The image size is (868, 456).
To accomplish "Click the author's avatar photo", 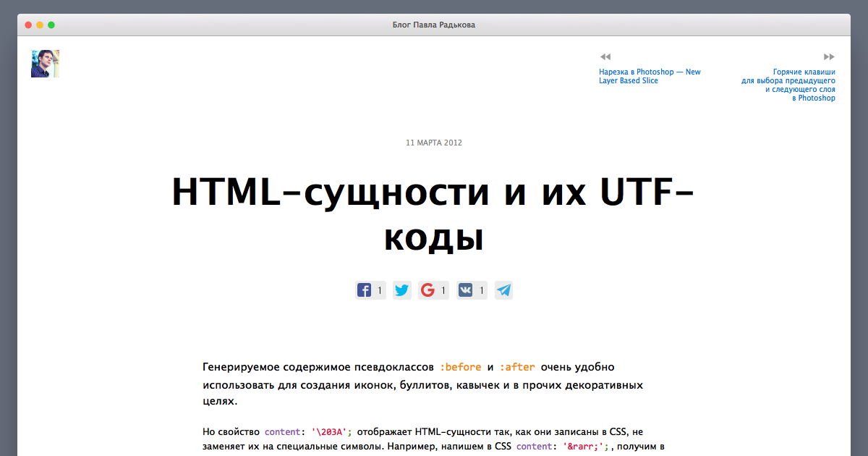I will [x=45, y=63].
